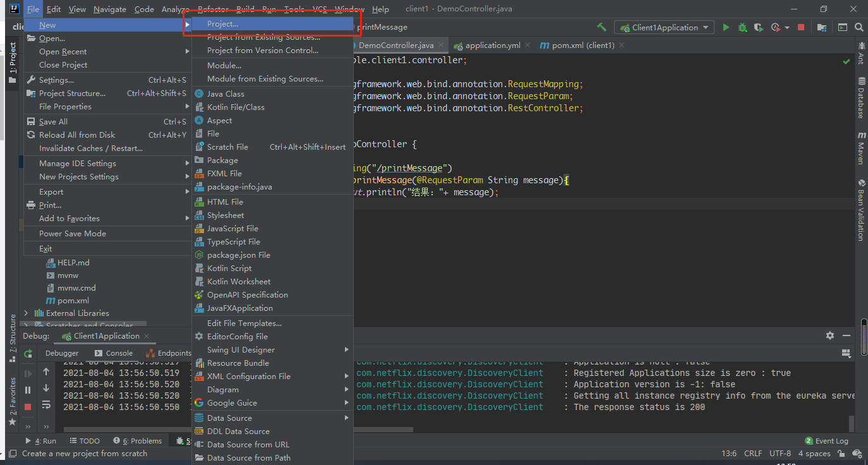The image size is (868, 465).
Task: Expand the Manage IDE Settings submenu
Action: click(107, 164)
